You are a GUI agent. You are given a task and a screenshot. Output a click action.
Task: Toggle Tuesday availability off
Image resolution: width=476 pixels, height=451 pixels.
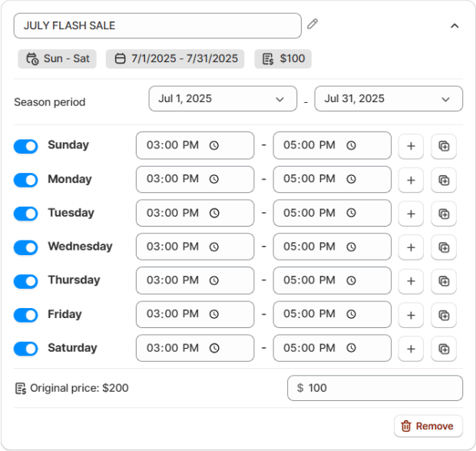(26, 214)
